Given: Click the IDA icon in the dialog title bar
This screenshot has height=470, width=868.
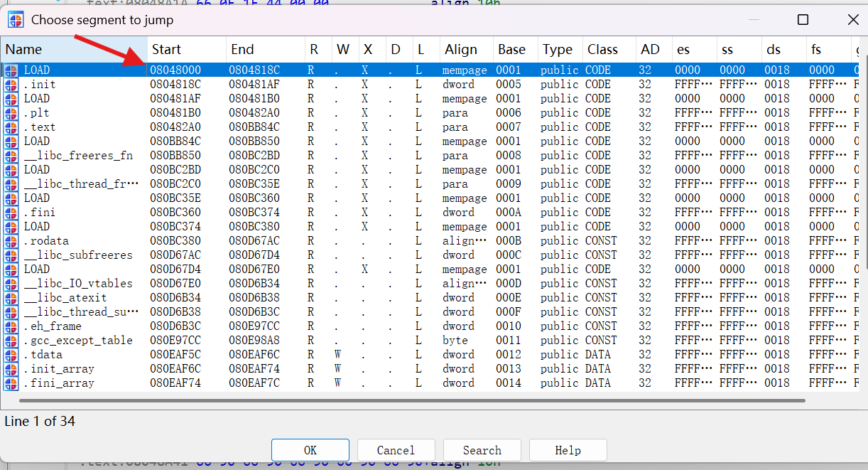Looking at the screenshot, I should pyautogui.click(x=16, y=20).
